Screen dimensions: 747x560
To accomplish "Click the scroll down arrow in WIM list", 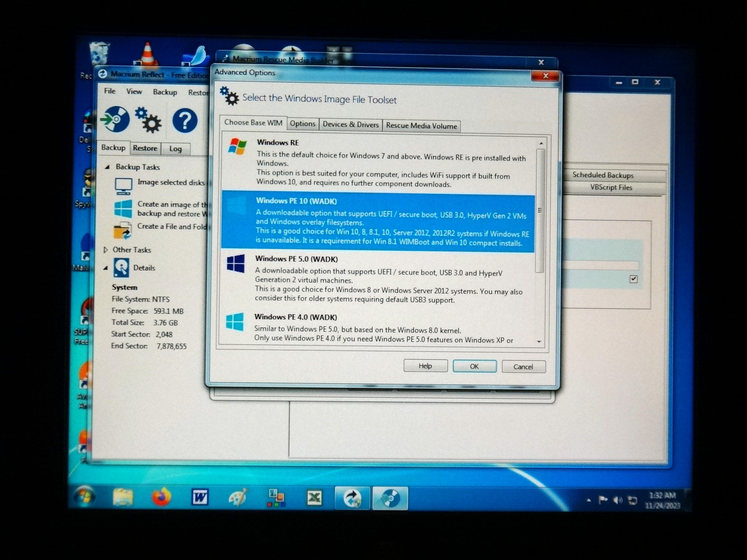I will (x=539, y=342).
